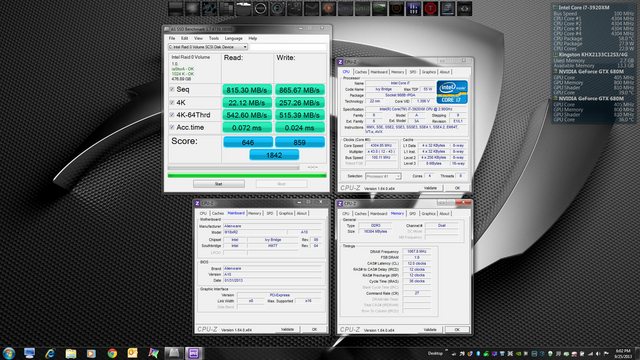
Task: Click the Start button in AS SSD Benchmark
Action: tap(219, 184)
